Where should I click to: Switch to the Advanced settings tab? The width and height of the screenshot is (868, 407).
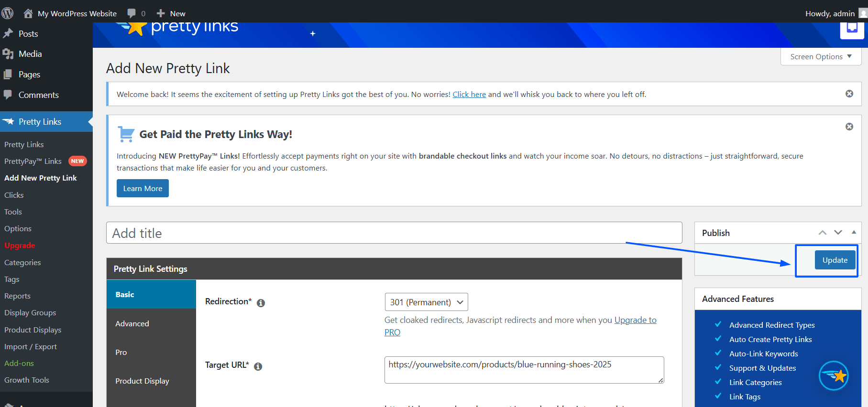point(151,323)
